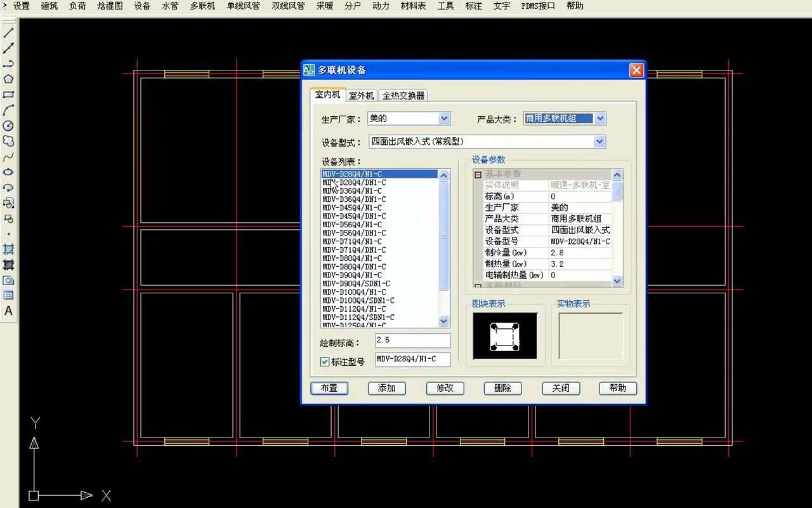The height and width of the screenshot is (508, 812).
Task: Select the Circle tool
Action: click(x=8, y=126)
